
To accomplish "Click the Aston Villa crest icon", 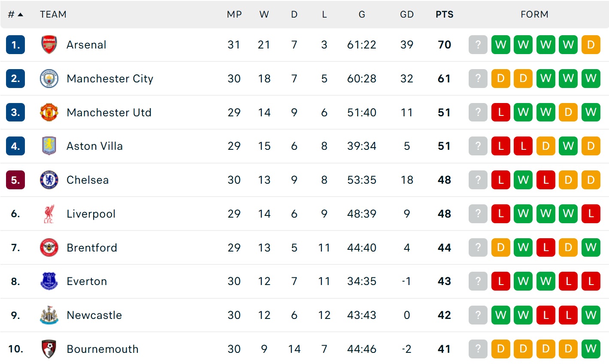I will 49,146.
